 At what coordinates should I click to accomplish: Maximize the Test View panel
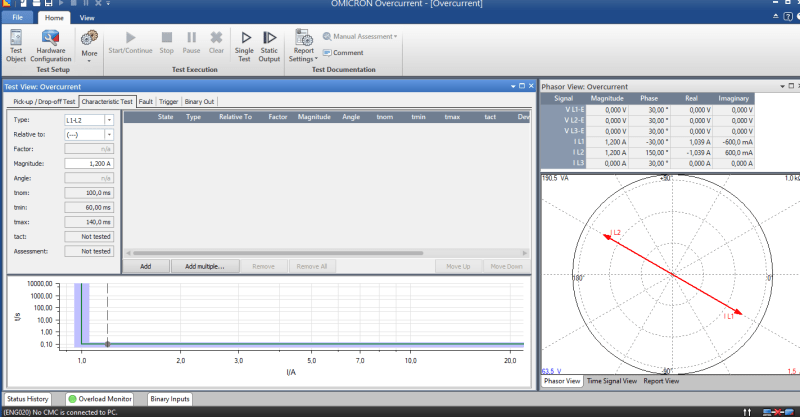[522, 86]
